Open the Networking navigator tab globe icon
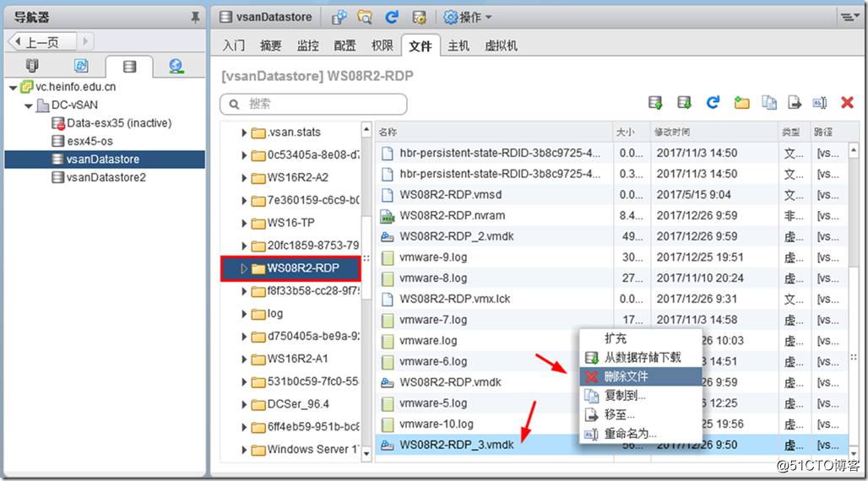Screen dimensions: 868x481 coord(176,66)
